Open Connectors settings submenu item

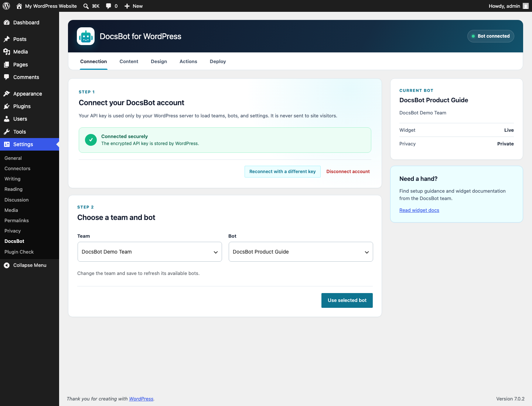17,168
